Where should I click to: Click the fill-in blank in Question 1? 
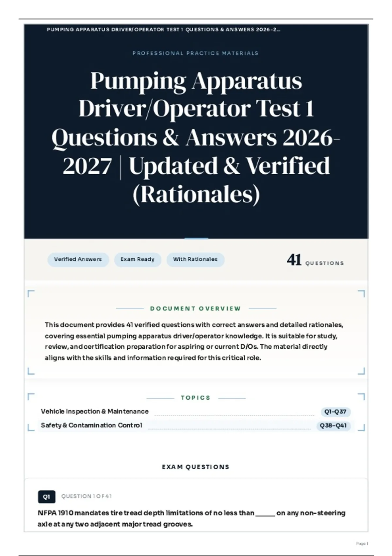coord(265,513)
